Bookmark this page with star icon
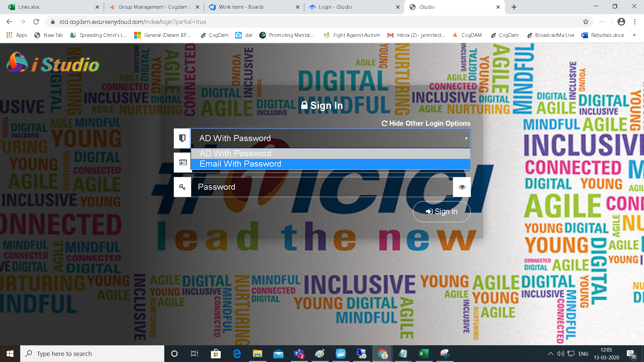This screenshot has height=362, width=644. click(x=586, y=22)
